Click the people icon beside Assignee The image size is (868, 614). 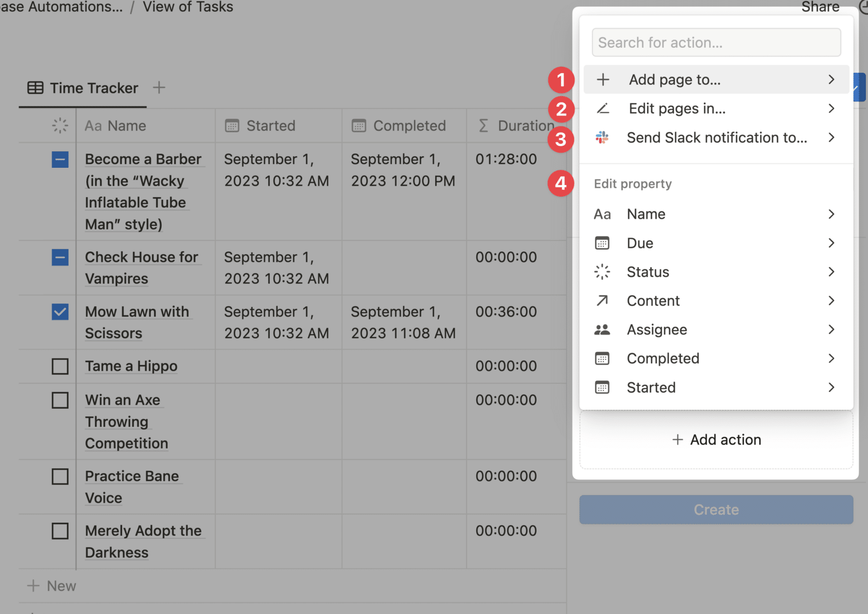[603, 330]
